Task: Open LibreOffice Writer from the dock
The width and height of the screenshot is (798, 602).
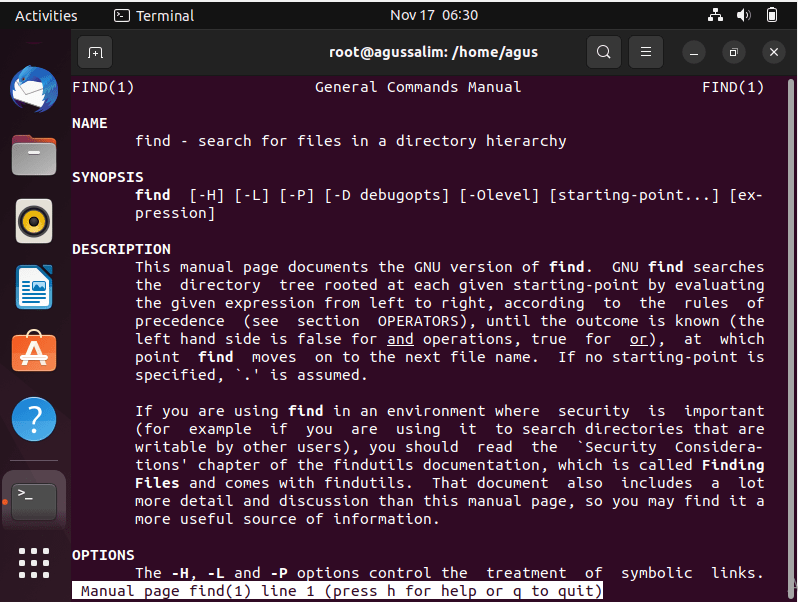Action: (34, 287)
